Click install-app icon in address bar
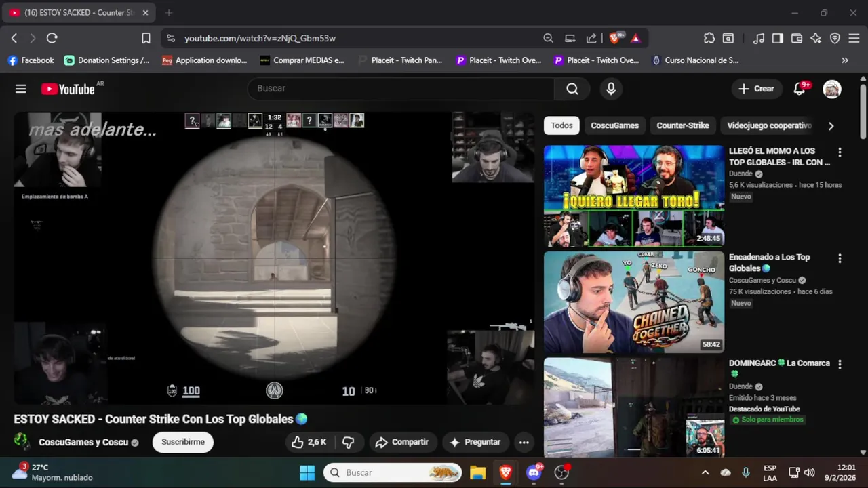Viewport: 868px width, 488px height. pyautogui.click(x=570, y=38)
